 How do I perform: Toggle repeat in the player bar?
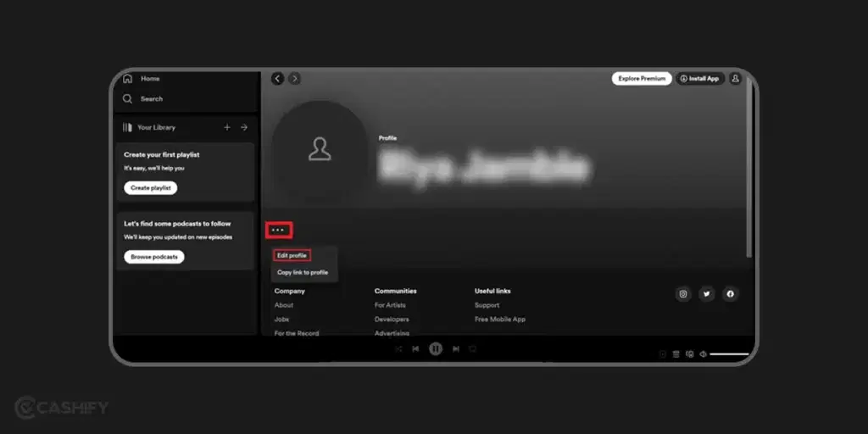tap(473, 348)
